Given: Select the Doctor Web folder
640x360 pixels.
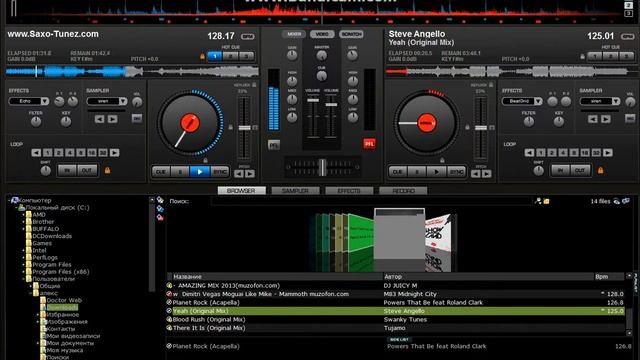Looking at the screenshot, I should [x=64, y=300].
